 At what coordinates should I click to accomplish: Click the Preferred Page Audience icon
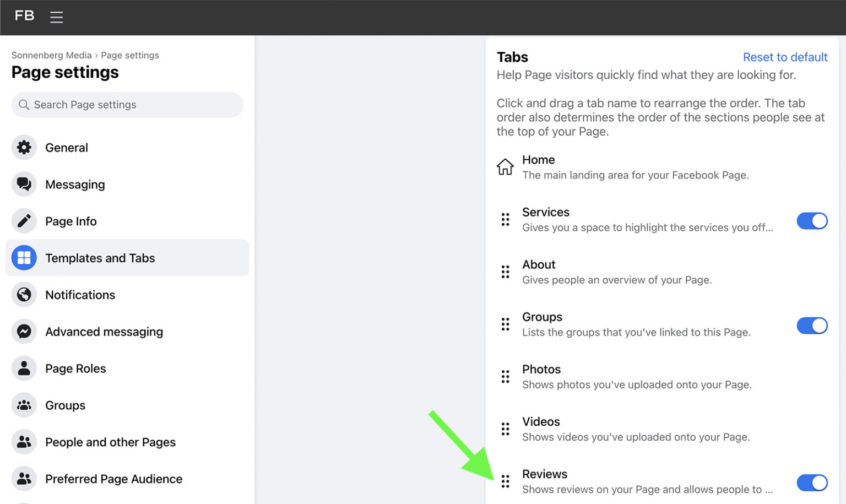[24, 479]
